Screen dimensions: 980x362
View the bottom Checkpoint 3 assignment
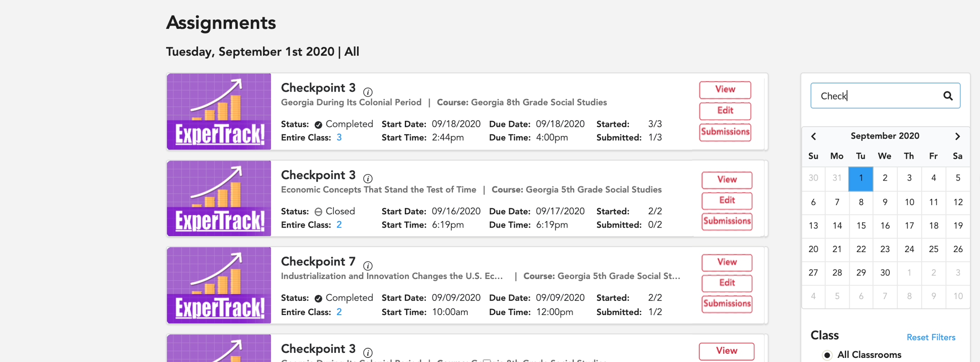coord(726,351)
